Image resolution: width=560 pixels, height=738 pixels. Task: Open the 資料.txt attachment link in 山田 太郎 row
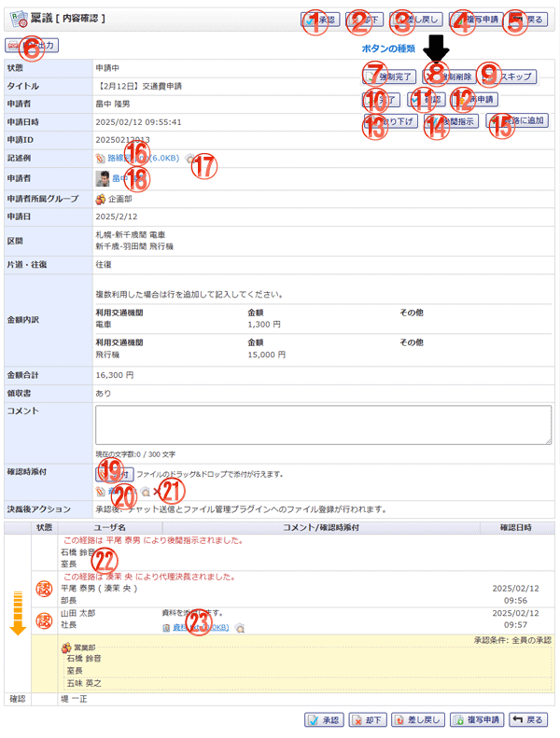pyautogui.click(x=201, y=627)
